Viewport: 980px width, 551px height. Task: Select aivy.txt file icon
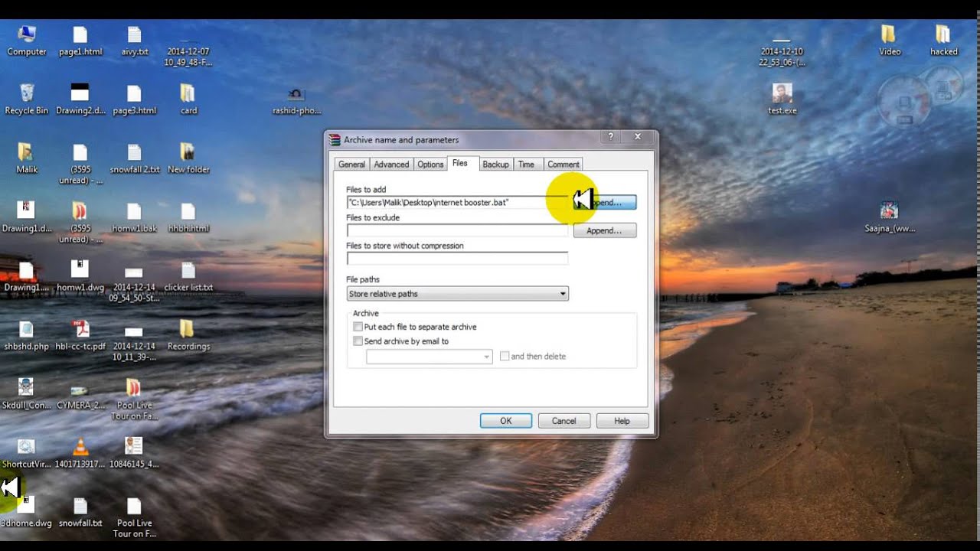click(x=135, y=41)
